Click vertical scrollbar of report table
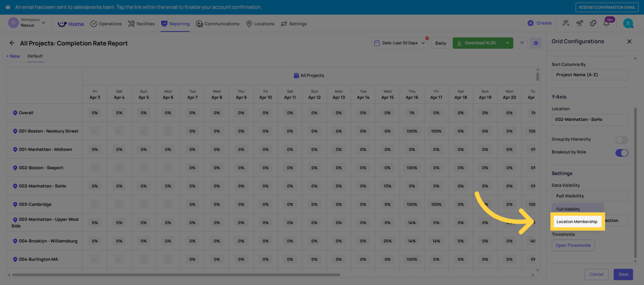The height and width of the screenshot is (285, 644). 538,77
